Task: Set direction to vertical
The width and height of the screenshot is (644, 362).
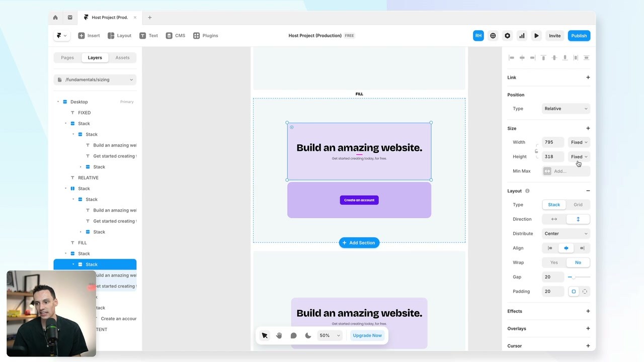Action: click(x=578, y=219)
